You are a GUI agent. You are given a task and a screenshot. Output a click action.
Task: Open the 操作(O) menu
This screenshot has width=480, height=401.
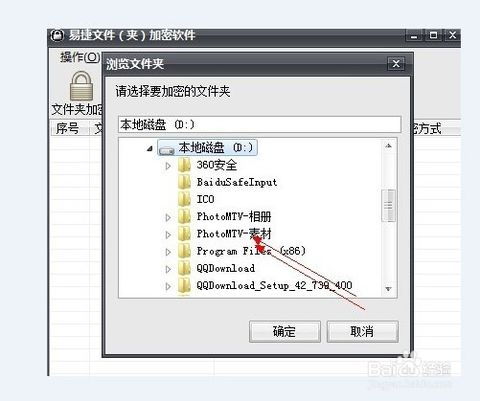tap(80, 57)
